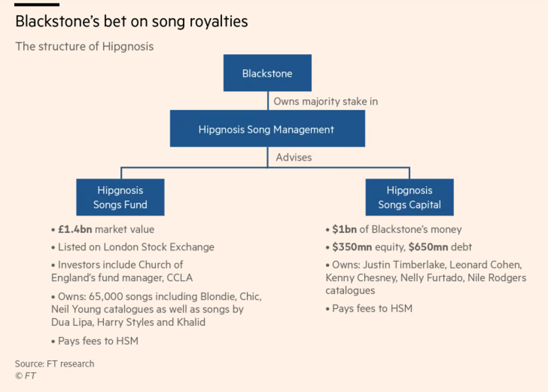Select the Hipgnosis Song Management box
The image size is (548, 392).
pos(267,128)
